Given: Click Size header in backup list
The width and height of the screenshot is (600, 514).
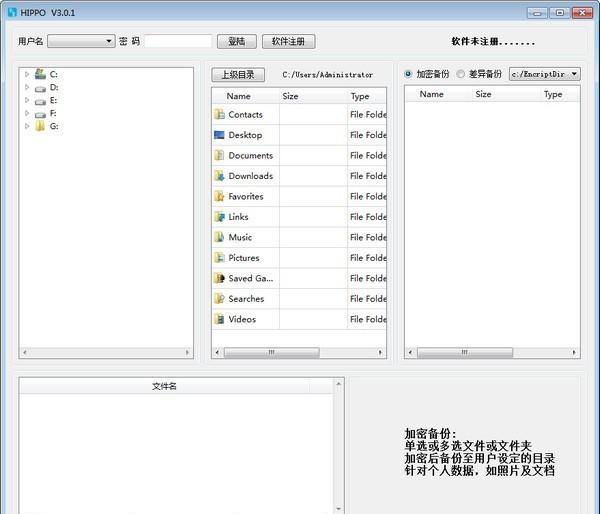Looking at the screenshot, I should tap(483, 94).
